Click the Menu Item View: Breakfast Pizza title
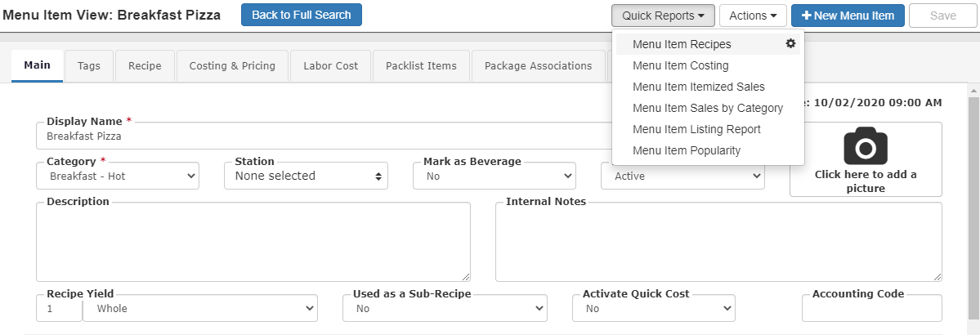 point(112,16)
